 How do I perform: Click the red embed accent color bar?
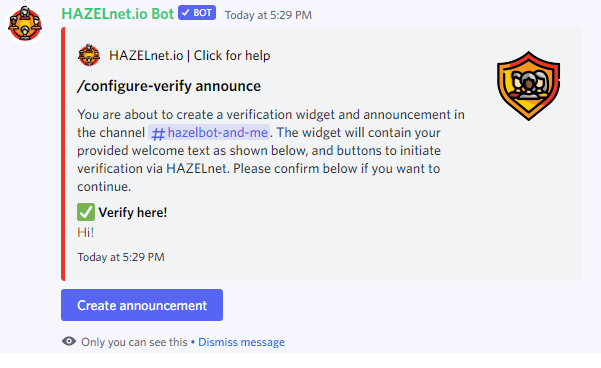63,154
